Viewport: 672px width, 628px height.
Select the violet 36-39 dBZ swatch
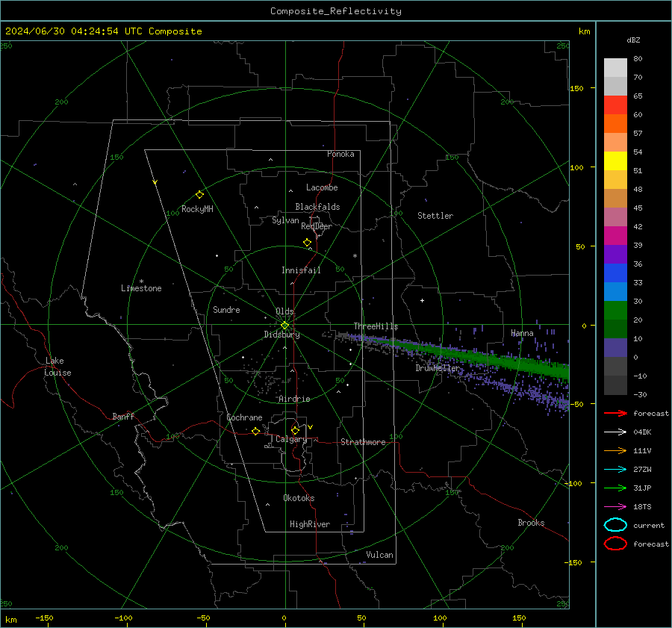615,255
